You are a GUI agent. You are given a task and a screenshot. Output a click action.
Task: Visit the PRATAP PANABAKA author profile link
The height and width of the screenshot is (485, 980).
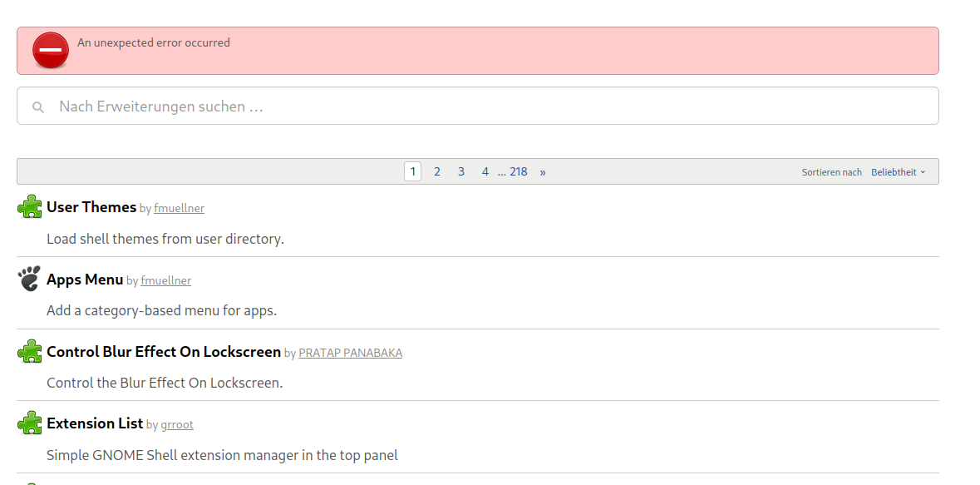tap(350, 354)
